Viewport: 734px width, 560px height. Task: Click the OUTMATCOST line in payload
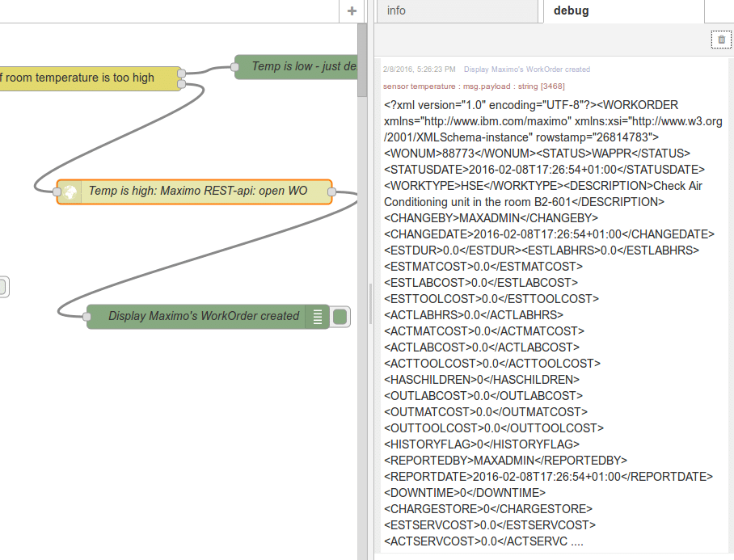tap(486, 412)
